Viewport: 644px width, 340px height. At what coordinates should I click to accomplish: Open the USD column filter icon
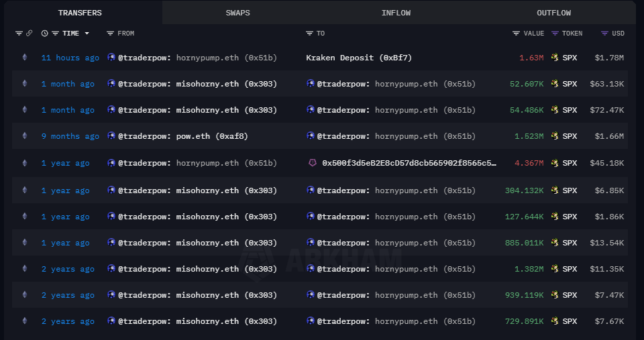coord(604,34)
